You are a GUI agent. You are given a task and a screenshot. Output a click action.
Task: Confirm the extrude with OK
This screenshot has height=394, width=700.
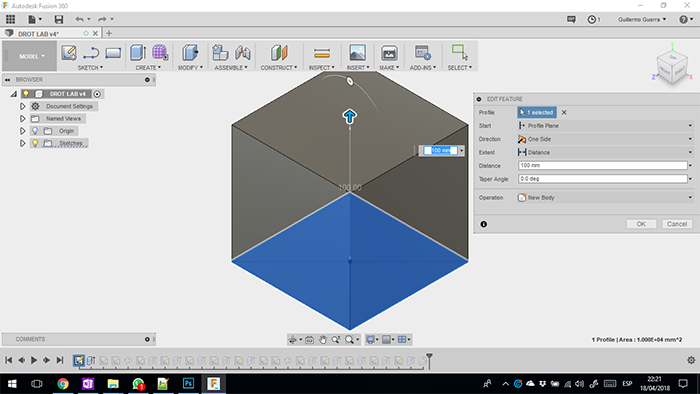tap(641, 224)
